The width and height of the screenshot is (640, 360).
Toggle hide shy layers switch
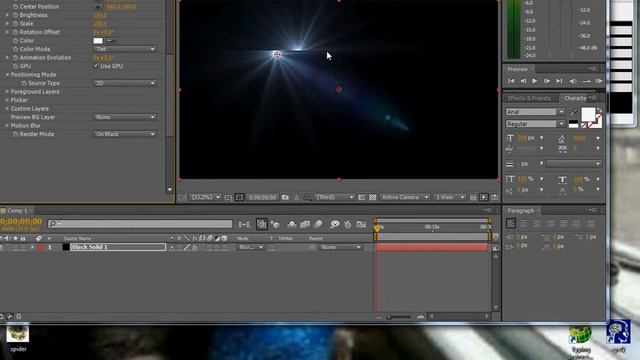tap(291, 224)
